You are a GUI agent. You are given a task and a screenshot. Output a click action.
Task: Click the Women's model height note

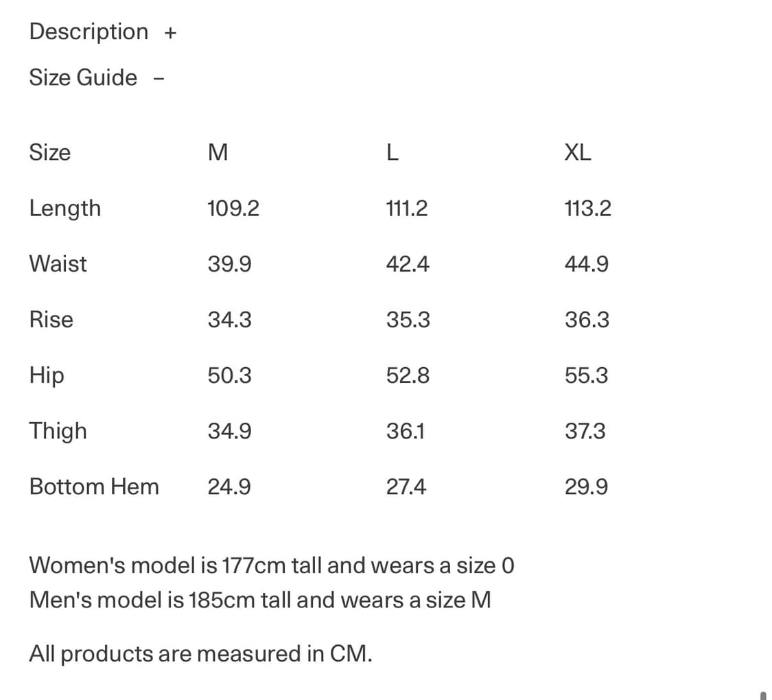272,565
